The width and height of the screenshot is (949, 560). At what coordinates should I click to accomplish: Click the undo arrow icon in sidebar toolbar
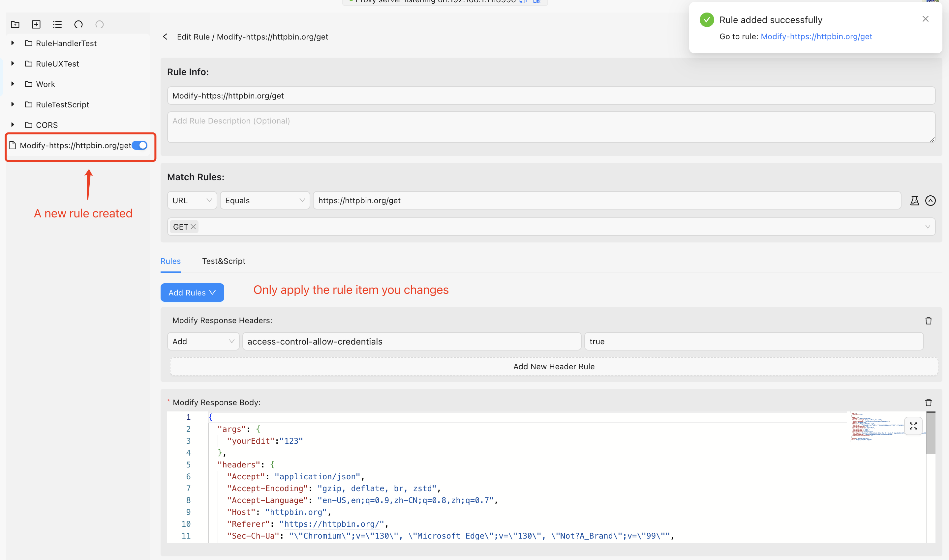(x=78, y=24)
